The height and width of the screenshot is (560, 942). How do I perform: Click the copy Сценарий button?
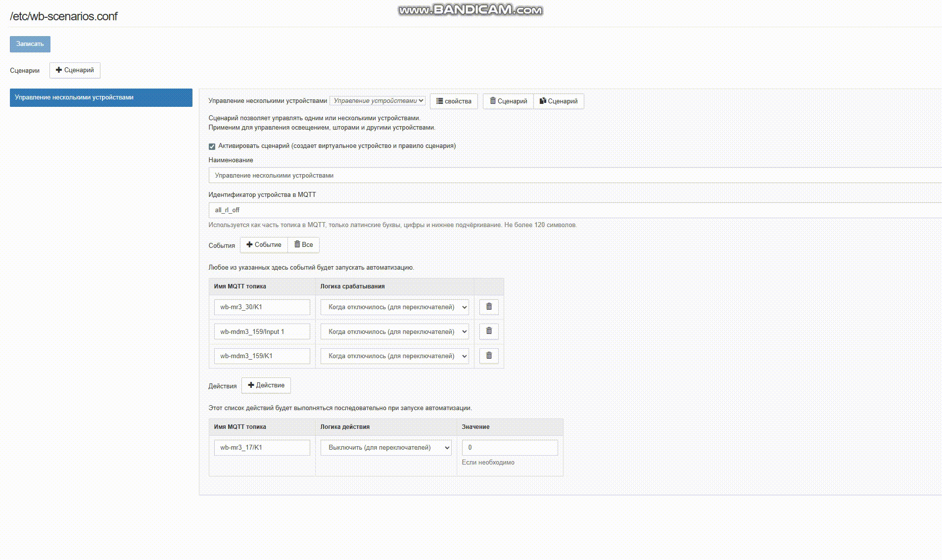click(559, 101)
